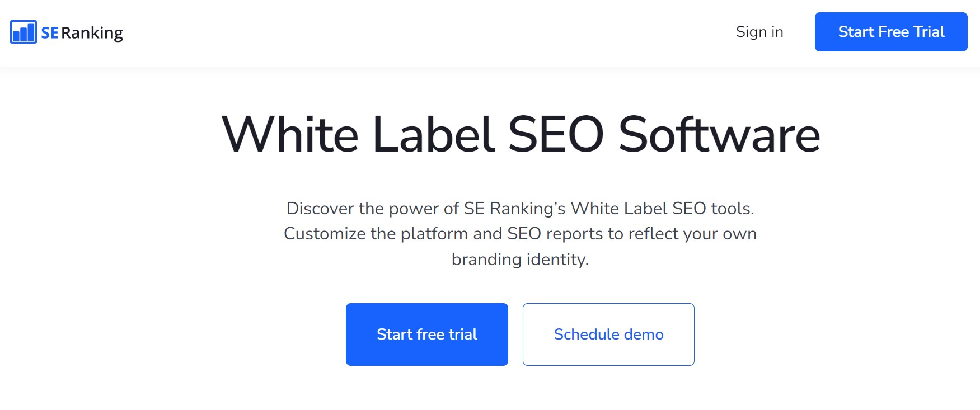The width and height of the screenshot is (980, 410).
Task: Click the word "Sign" in the top navigation
Action: pos(751,32)
